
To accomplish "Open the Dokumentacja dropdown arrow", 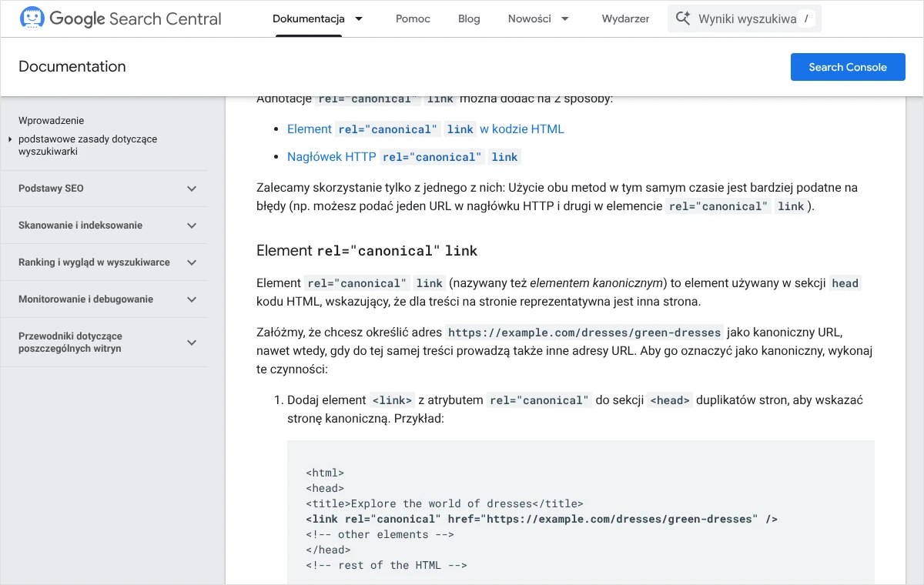I will (359, 18).
